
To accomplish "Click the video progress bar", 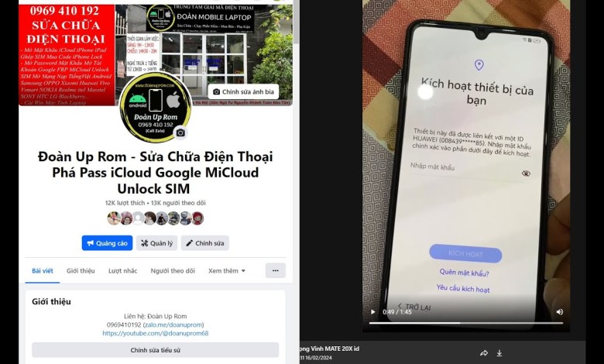I will pos(466,323).
